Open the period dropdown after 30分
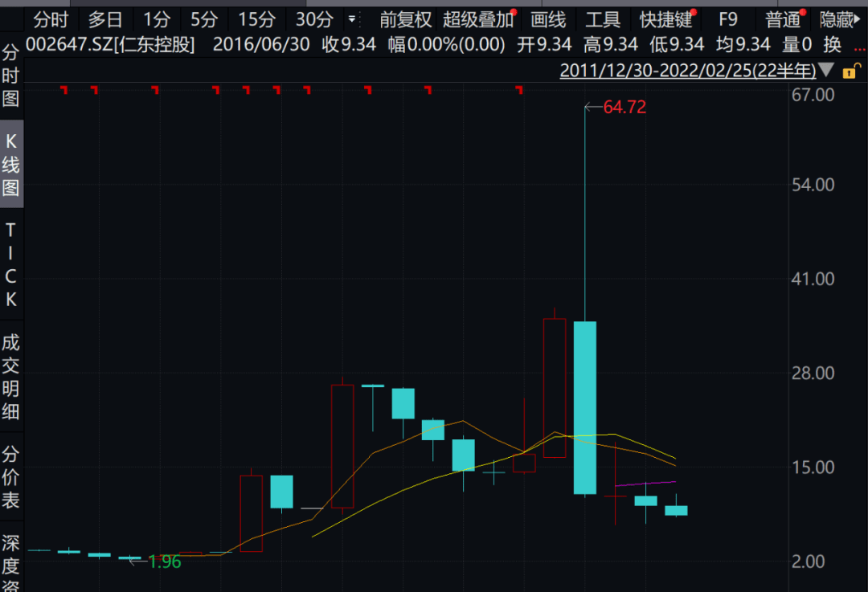 coord(352,20)
